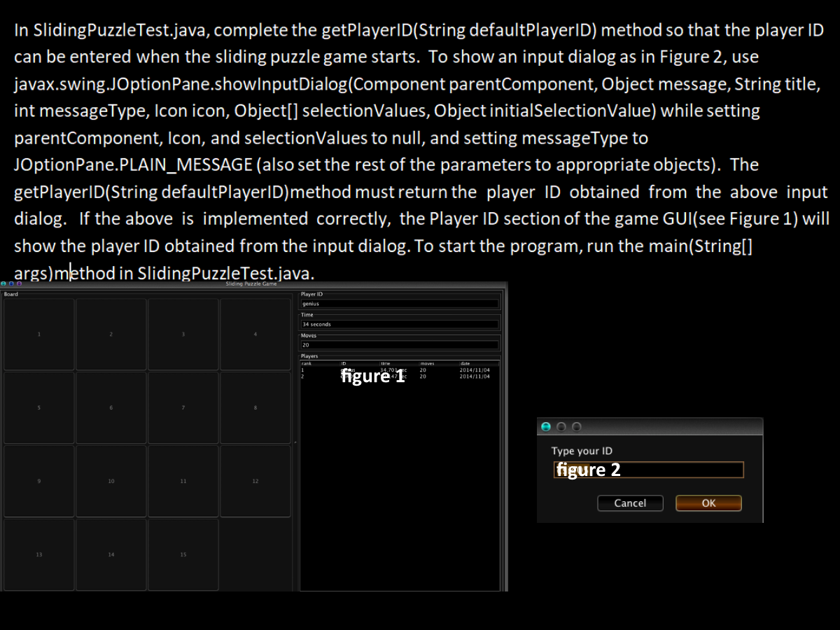The height and width of the screenshot is (630, 840).
Task: Click the Moves field showing 20
Action: tap(399, 344)
